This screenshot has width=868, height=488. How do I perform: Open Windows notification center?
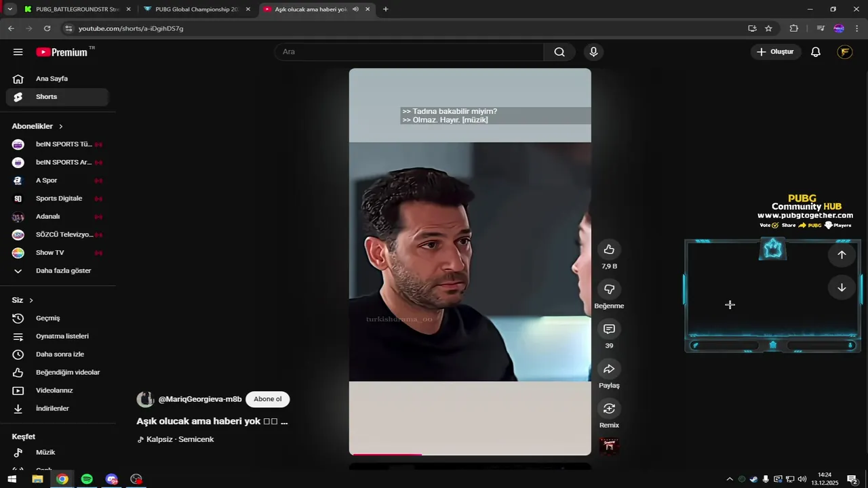point(852,479)
